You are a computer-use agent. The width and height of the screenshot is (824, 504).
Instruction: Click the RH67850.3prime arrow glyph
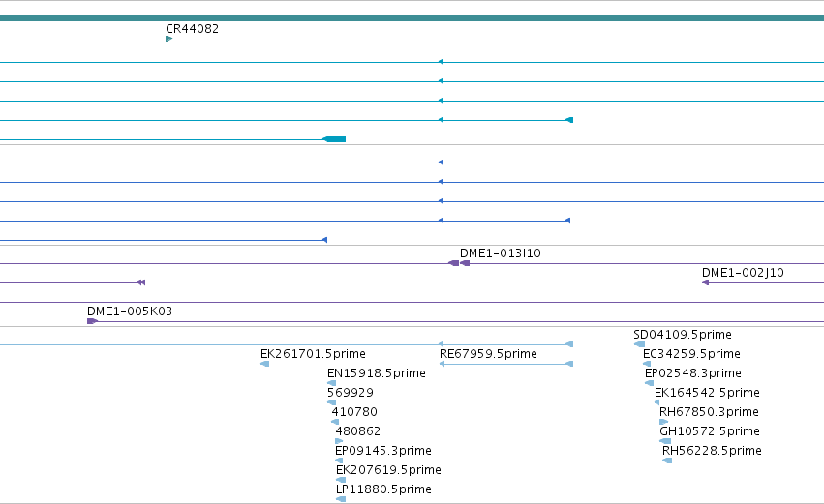(663, 422)
